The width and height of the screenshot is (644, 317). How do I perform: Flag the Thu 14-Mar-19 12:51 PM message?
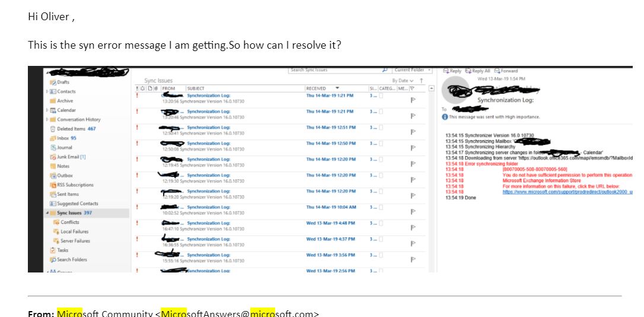click(x=413, y=132)
